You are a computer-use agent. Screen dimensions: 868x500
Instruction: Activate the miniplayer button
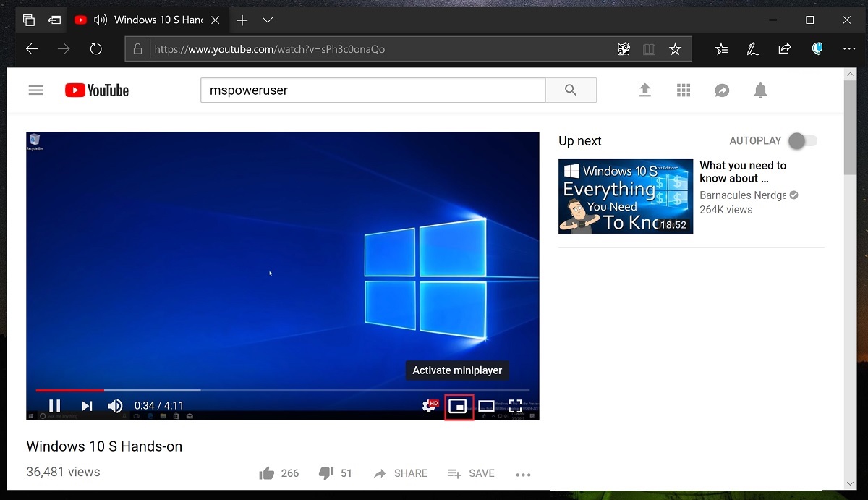[x=458, y=407]
